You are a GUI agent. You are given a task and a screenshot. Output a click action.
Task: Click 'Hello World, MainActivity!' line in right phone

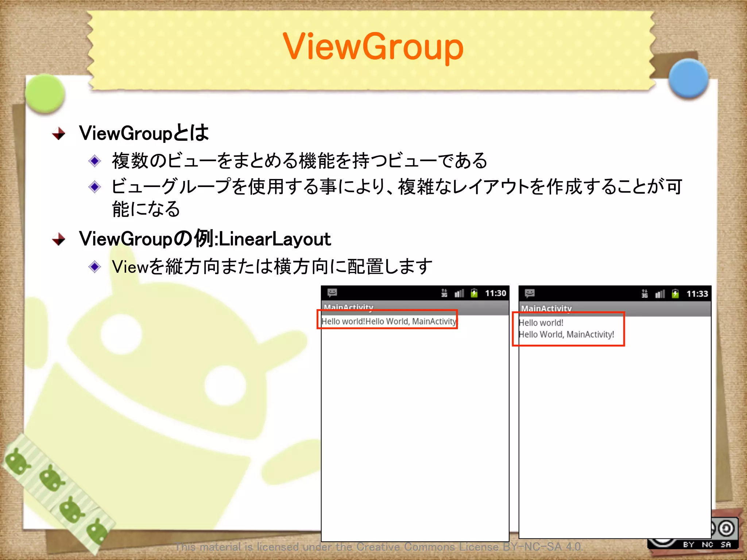[566, 334]
